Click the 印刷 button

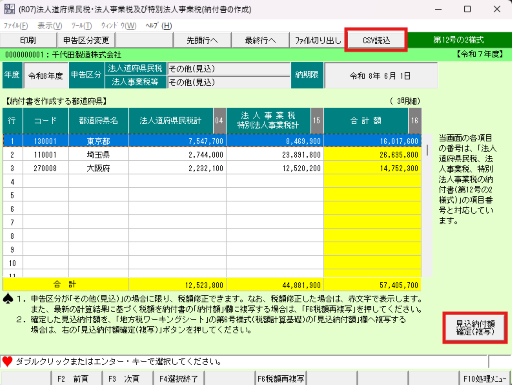[x=28, y=40]
